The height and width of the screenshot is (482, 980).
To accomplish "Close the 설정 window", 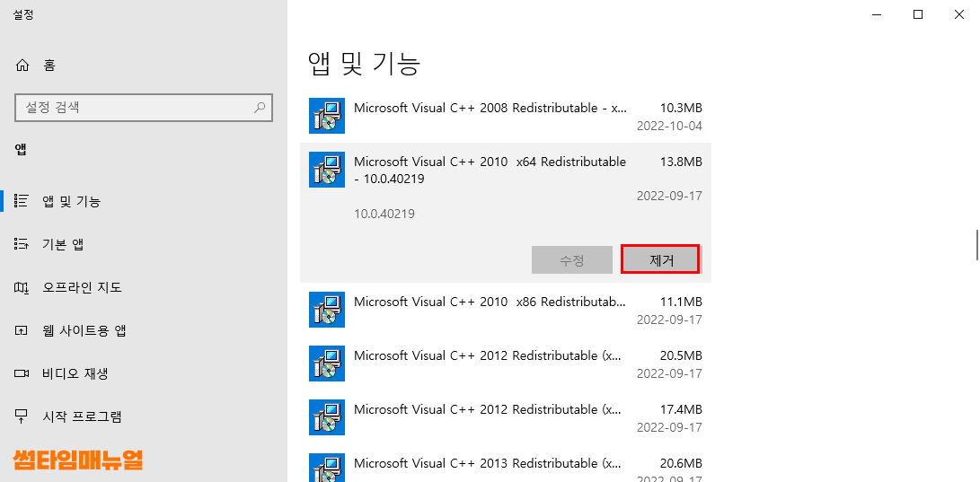I will pyautogui.click(x=958, y=15).
